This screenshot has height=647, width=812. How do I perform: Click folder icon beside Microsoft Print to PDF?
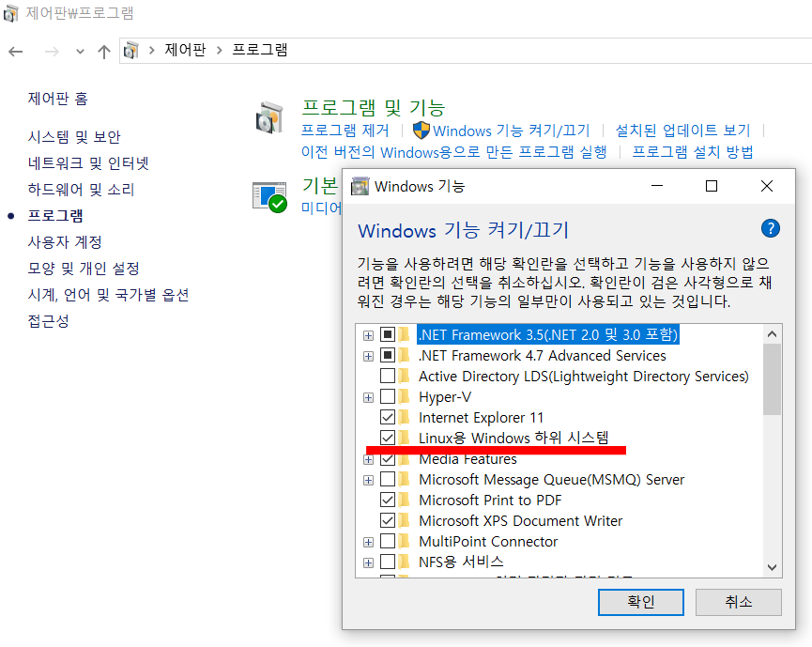(405, 500)
